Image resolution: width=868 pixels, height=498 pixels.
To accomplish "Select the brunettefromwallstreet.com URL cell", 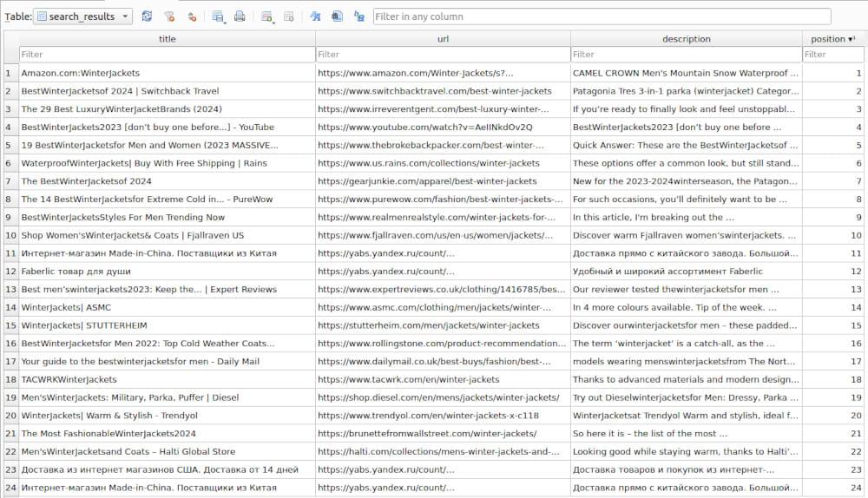I will [443, 433].
